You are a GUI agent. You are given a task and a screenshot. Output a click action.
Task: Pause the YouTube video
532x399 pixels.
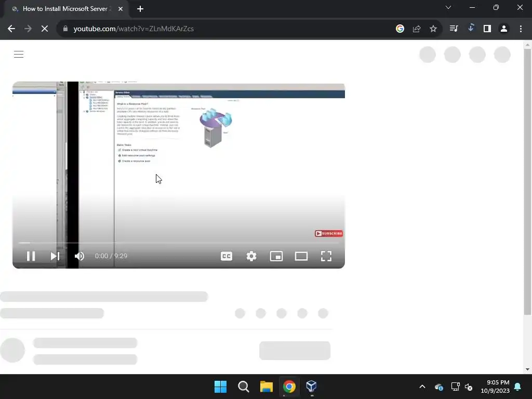(31, 256)
